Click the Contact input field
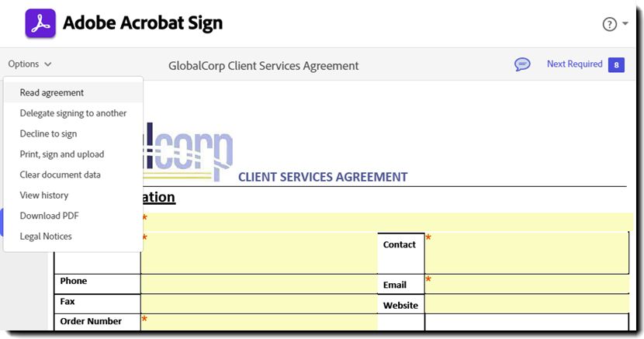 click(x=526, y=253)
